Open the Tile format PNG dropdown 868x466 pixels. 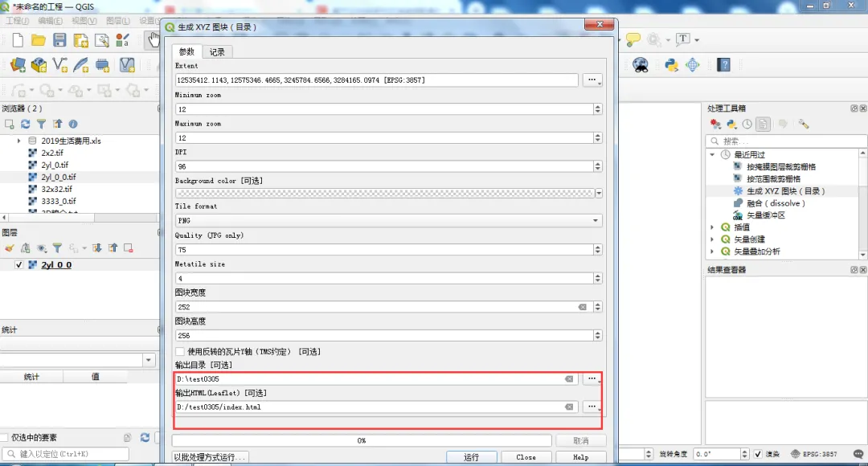click(x=388, y=220)
